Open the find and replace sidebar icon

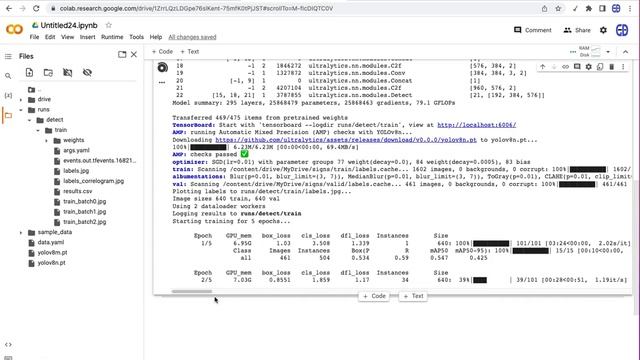pos(8,76)
